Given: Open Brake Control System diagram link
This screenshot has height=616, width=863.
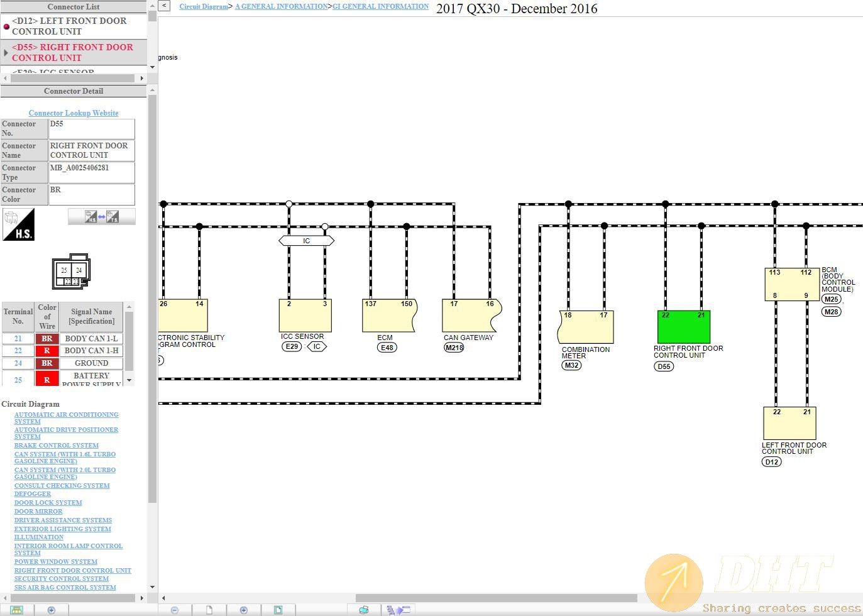Looking at the screenshot, I should click(57, 446).
